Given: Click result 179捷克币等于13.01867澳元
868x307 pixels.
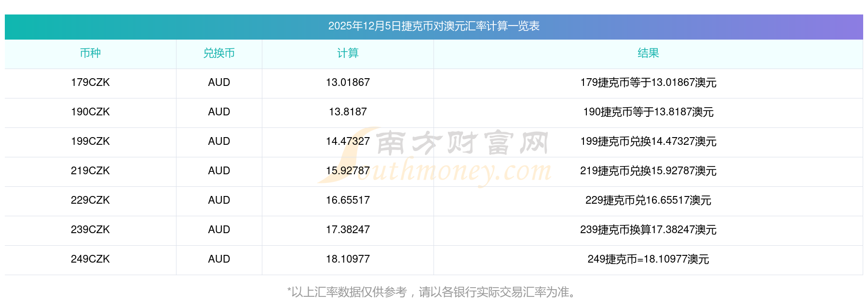Looking at the screenshot, I should [x=648, y=83].
